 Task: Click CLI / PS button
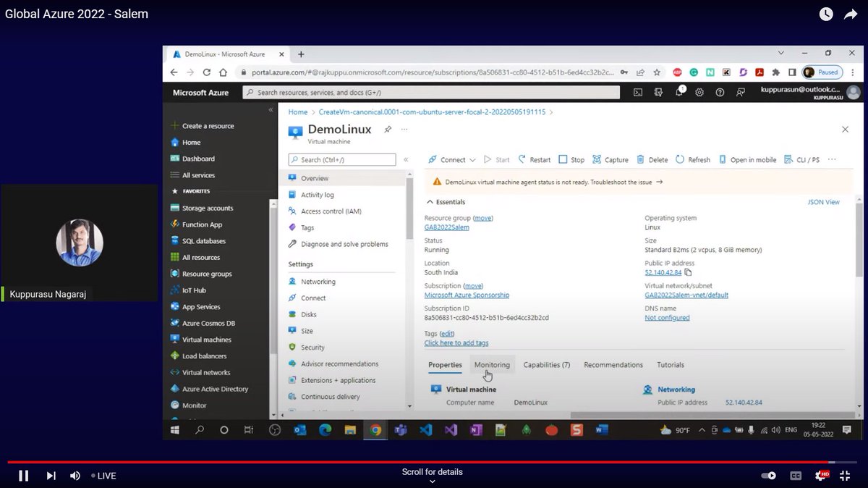tap(802, 160)
